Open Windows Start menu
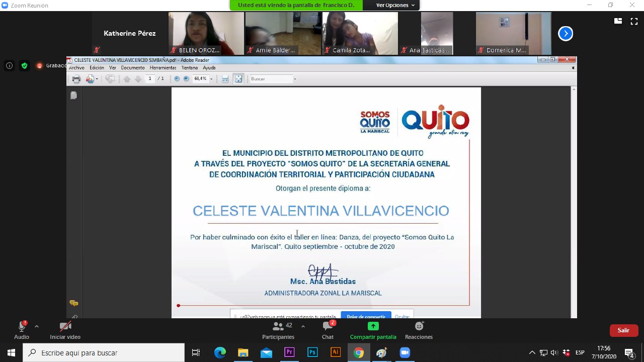Viewport: 644px width, 362px height. (11, 352)
